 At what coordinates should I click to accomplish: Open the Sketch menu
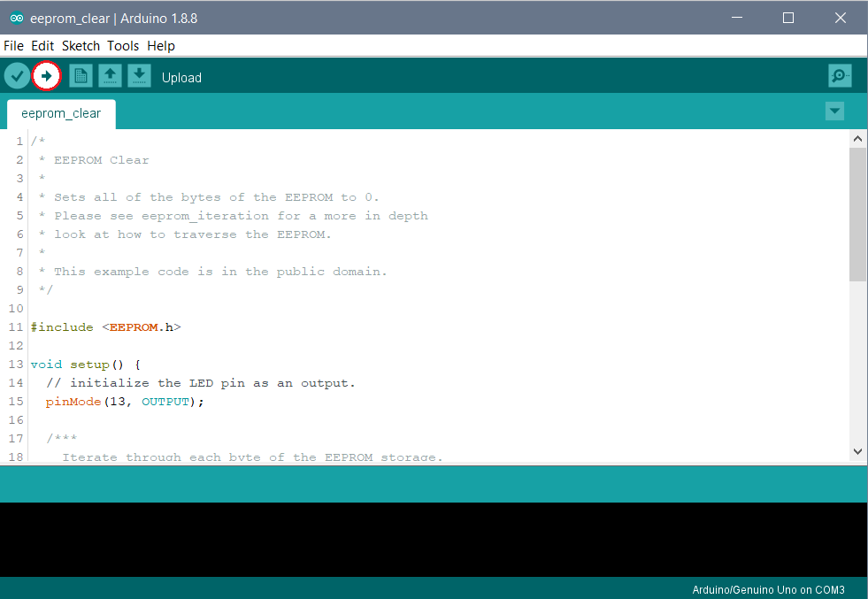point(81,46)
